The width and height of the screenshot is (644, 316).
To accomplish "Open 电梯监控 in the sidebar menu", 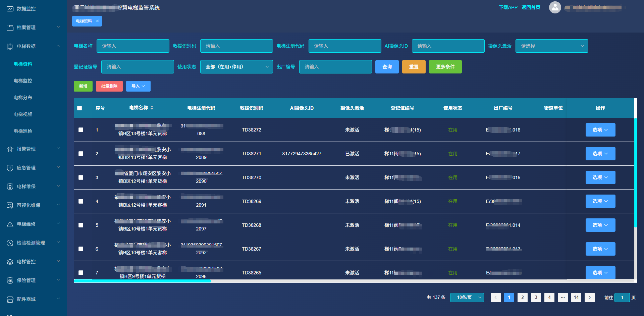I will tap(23, 81).
